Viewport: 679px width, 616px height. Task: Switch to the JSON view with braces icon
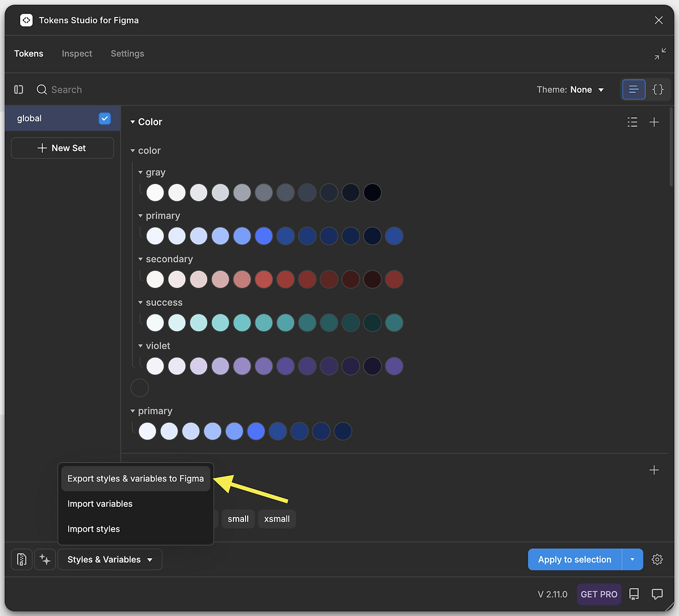pos(658,90)
